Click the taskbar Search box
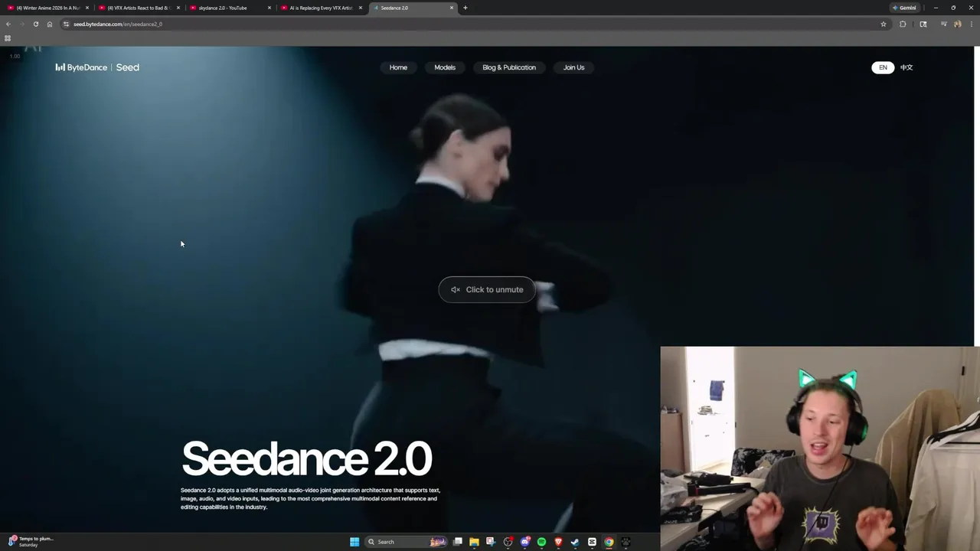Screen dimensions: 980x551 point(406,542)
